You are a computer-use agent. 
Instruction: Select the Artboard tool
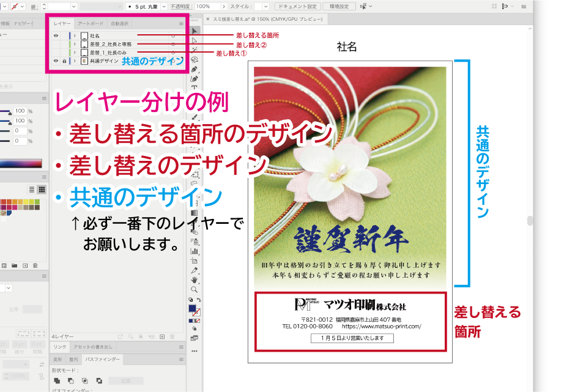195,261
